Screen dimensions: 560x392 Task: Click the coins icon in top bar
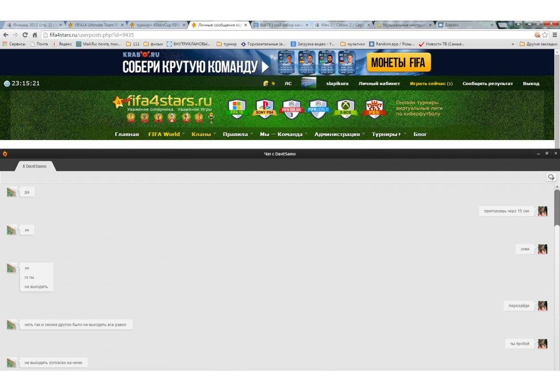coord(265,83)
